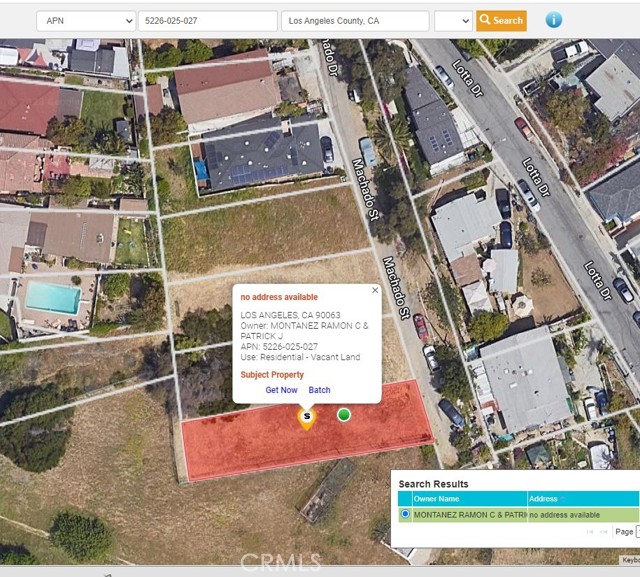Click the green circle map marker
640x577 pixels.
click(344, 415)
